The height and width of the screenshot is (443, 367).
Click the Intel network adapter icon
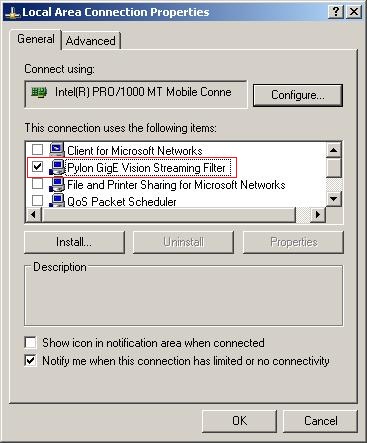(x=39, y=92)
